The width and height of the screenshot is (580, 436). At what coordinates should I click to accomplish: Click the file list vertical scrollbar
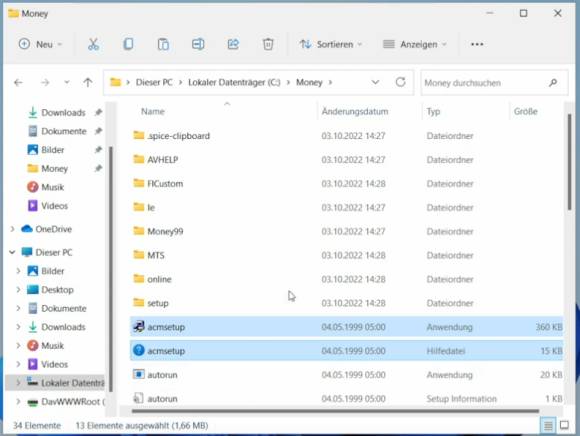coord(569,163)
